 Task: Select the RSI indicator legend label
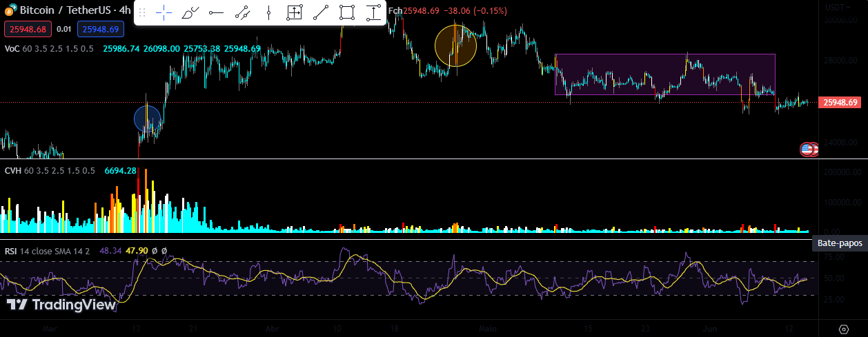tap(10, 251)
